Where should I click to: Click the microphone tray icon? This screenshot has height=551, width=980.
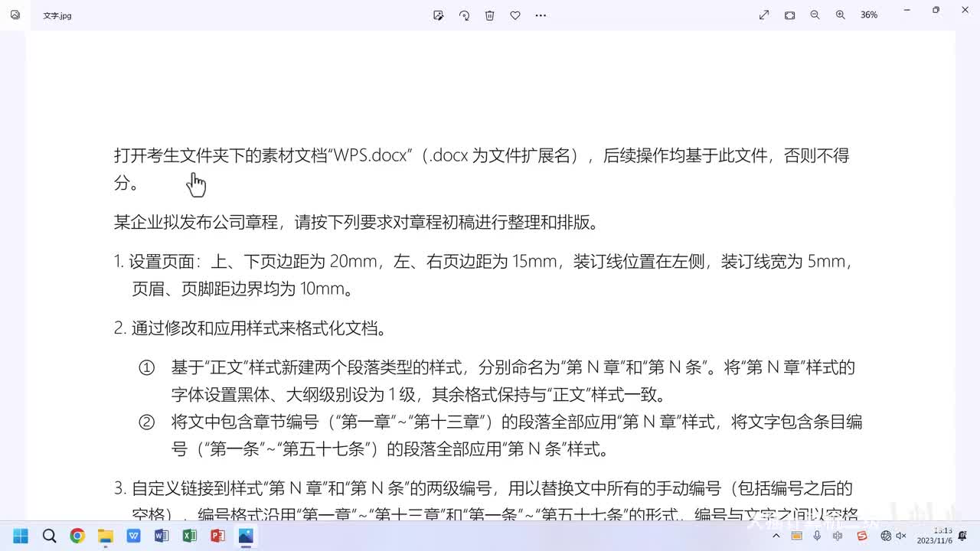[818, 536]
